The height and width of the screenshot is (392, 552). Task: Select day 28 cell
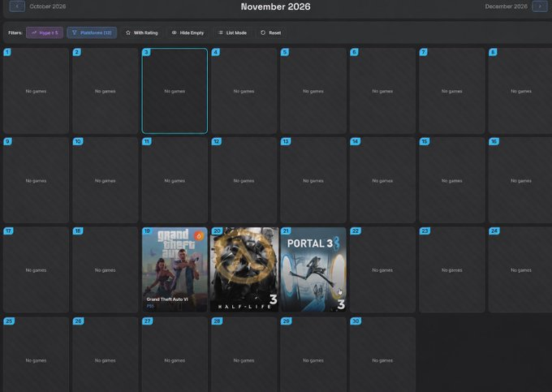244,355
